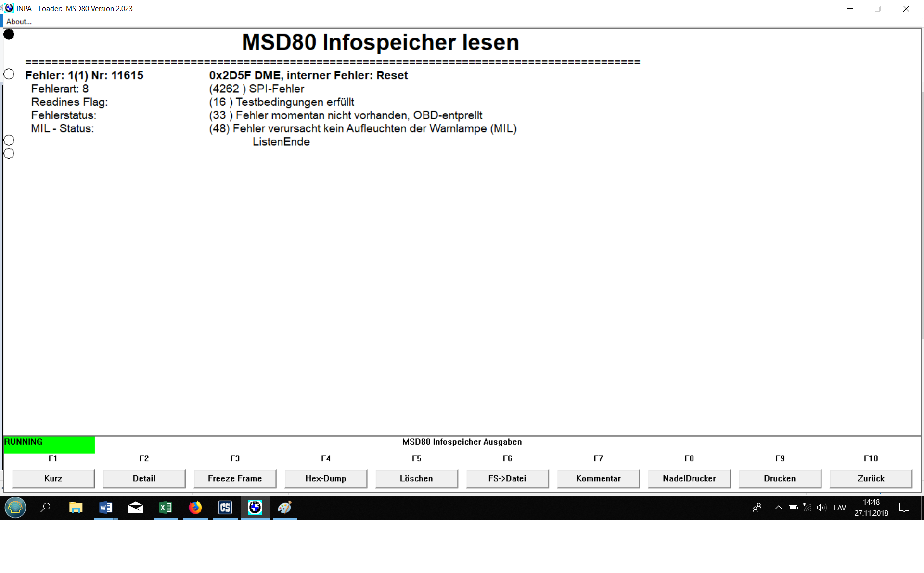Open the Mail app in the taskbar

click(x=135, y=508)
